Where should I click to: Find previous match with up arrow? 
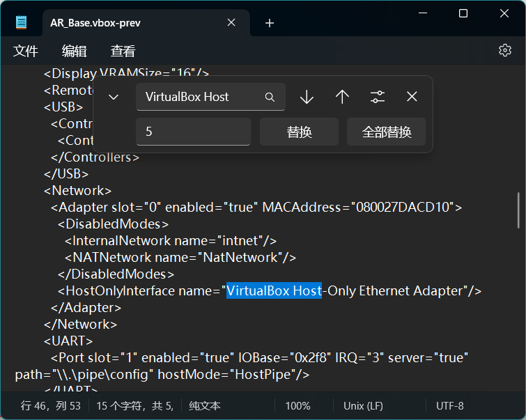(342, 97)
